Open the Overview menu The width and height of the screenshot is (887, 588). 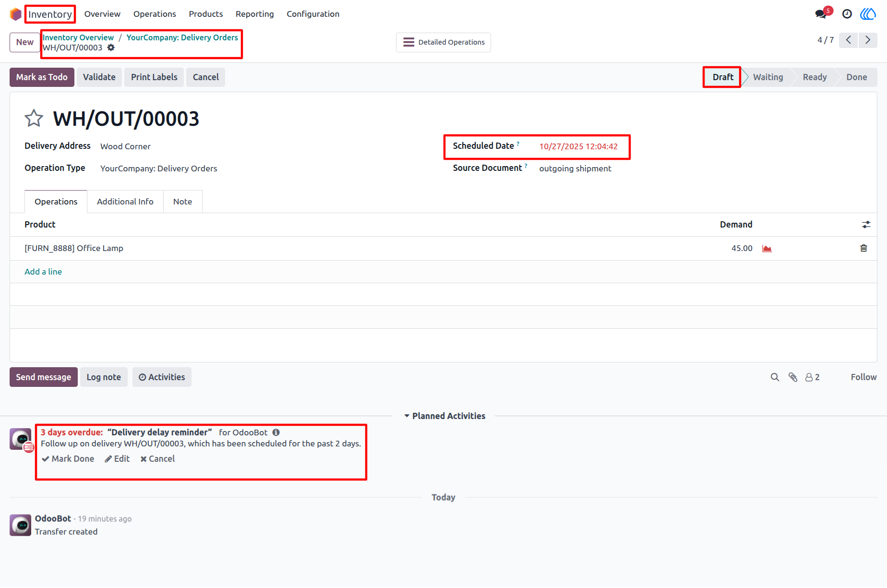[x=102, y=14]
